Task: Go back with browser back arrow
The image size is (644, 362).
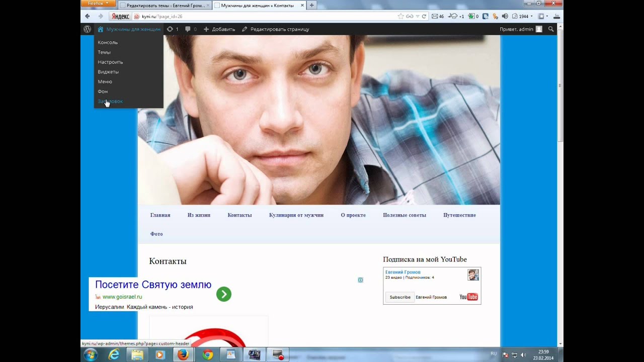Action: click(x=87, y=16)
